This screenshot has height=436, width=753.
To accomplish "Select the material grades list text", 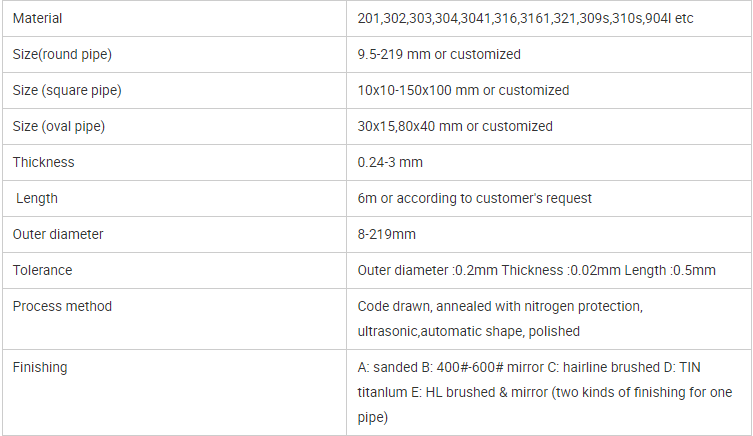I will coord(525,18).
